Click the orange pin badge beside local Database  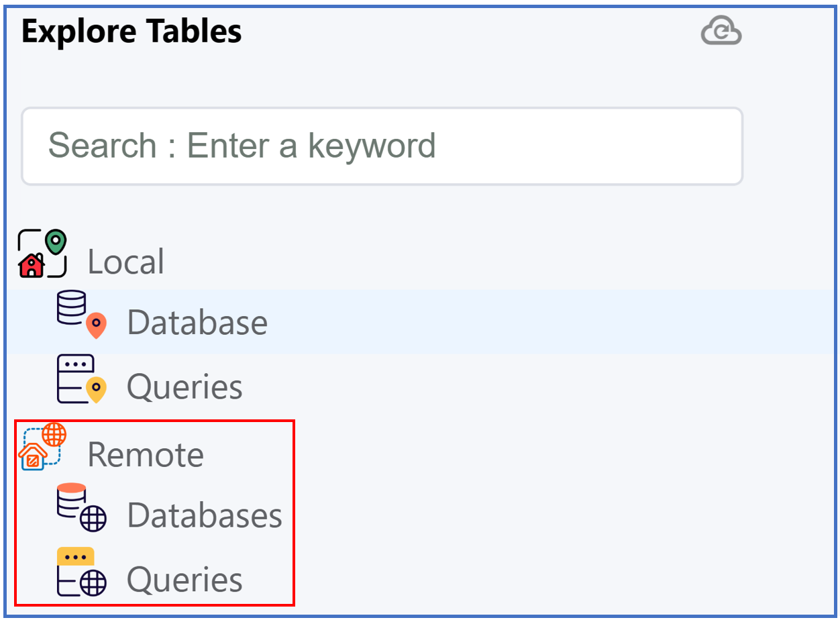point(96,324)
